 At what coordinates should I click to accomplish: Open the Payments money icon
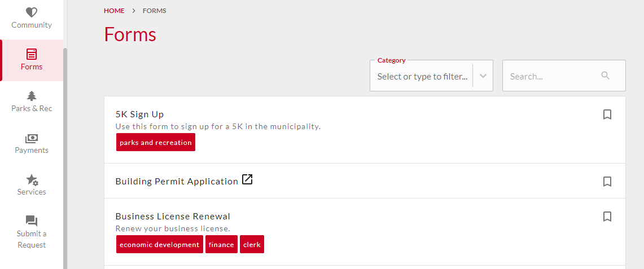[32, 138]
